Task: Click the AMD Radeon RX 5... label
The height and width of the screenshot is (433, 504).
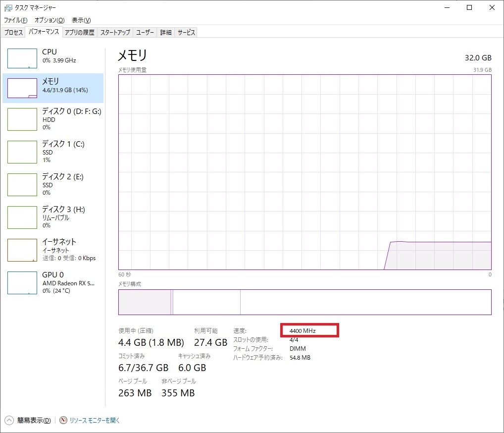Action: 68,283
